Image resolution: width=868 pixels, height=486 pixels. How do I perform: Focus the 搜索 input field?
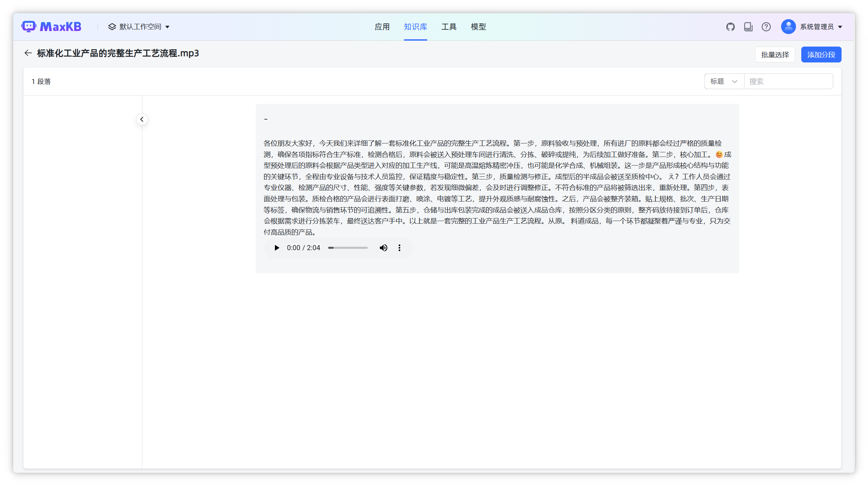[x=788, y=81]
